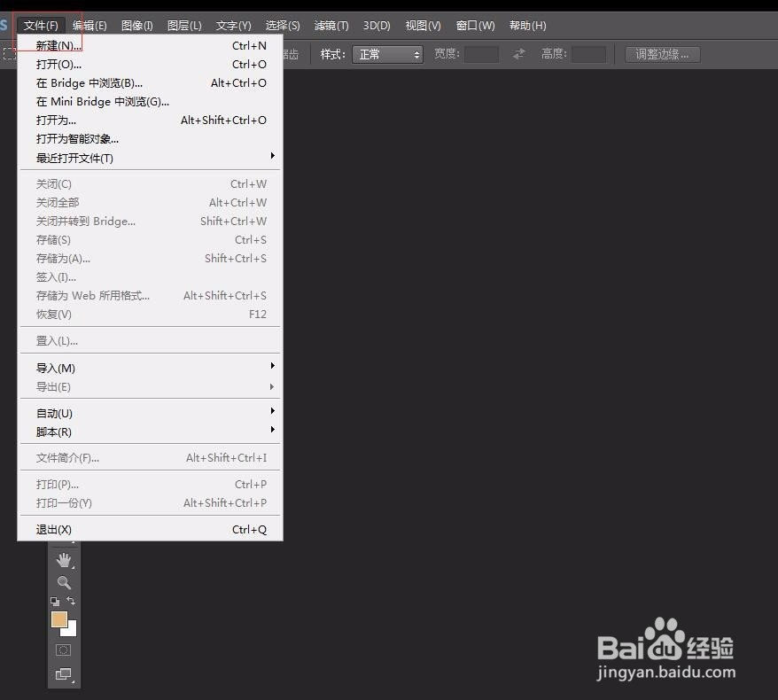
Task: Click the 存储为(A)... menu entry
Action: pyautogui.click(x=151, y=259)
